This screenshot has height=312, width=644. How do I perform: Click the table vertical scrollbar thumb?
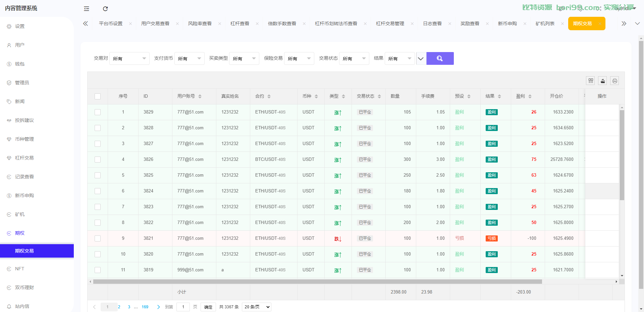[x=622, y=155]
